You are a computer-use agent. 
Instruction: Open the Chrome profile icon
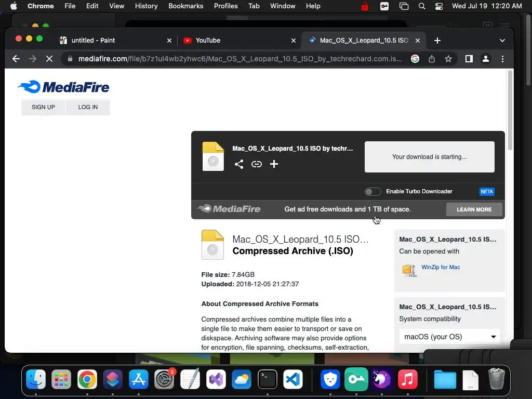pyautogui.click(x=486, y=59)
